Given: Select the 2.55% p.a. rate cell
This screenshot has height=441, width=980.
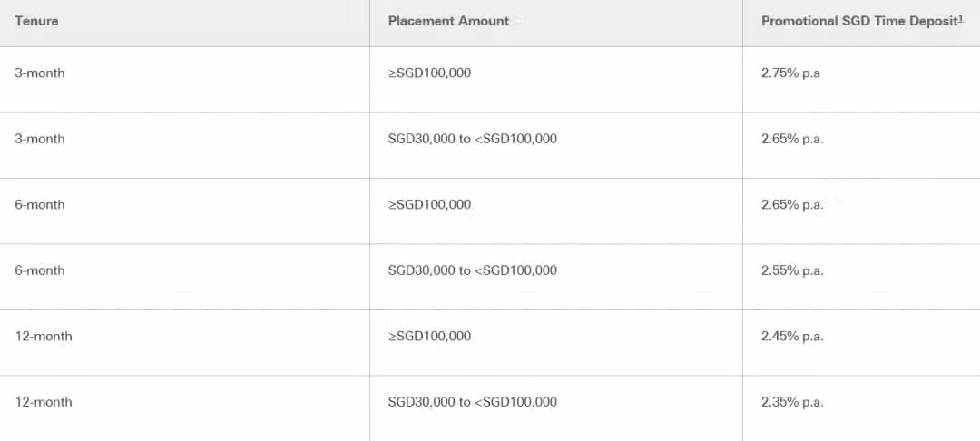Looking at the screenshot, I should [792, 270].
